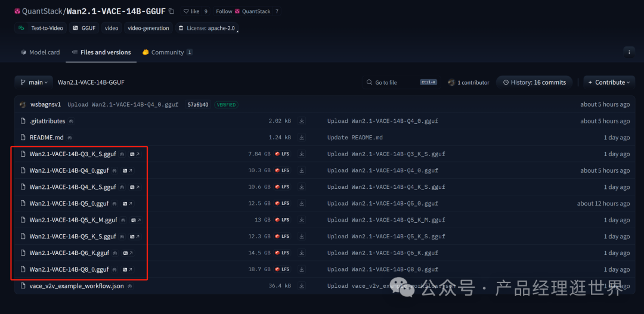Open file Wan2.1-VACE-14B-Q6_K.gguf

click(x=69, y=253)
